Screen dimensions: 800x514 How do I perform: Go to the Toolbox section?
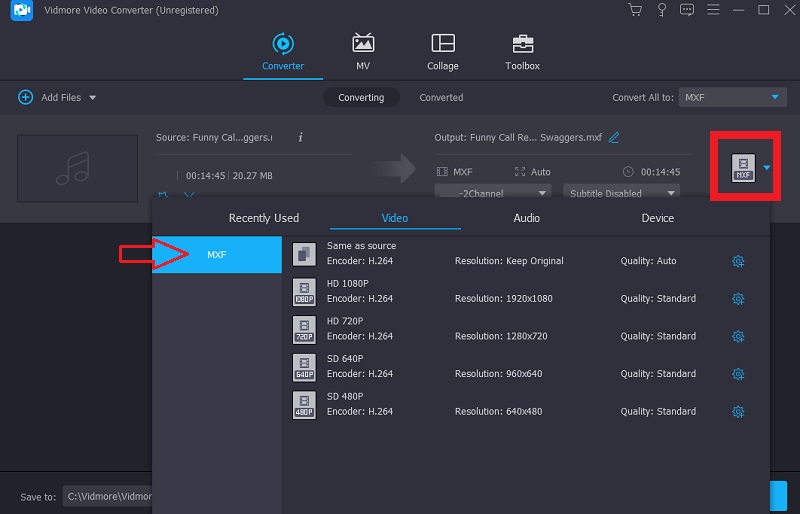pyautogui.click(x=522, y=52)
